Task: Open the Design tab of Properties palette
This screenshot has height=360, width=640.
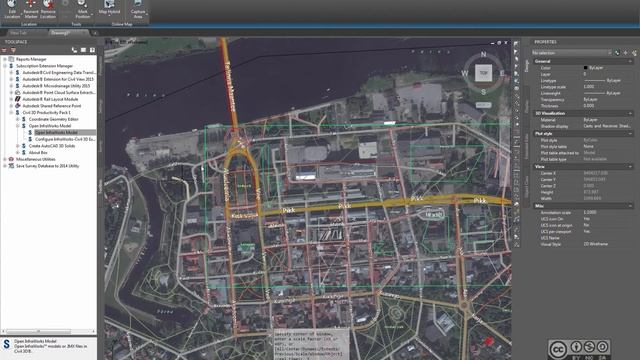Action: click(526, 65)
